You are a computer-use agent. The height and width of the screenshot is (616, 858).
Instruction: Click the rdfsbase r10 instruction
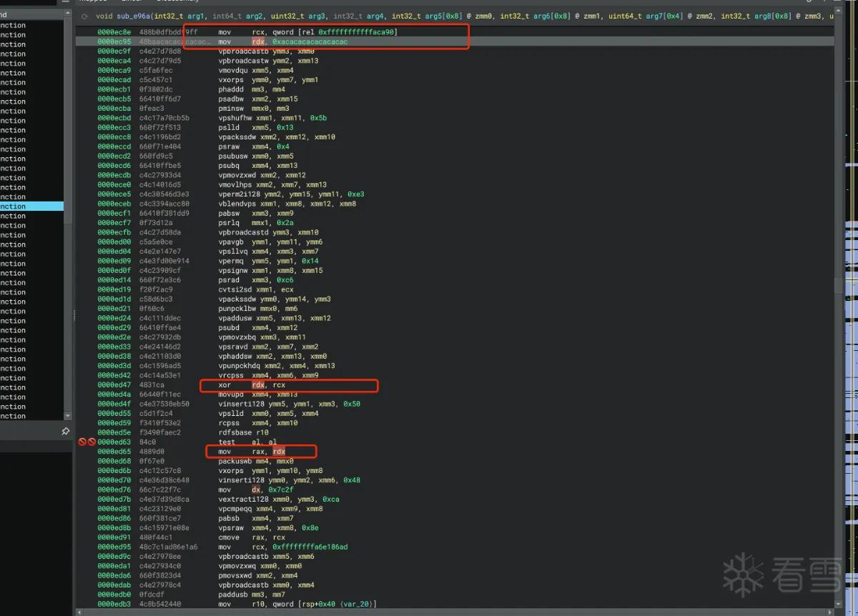tap(244, 432)
